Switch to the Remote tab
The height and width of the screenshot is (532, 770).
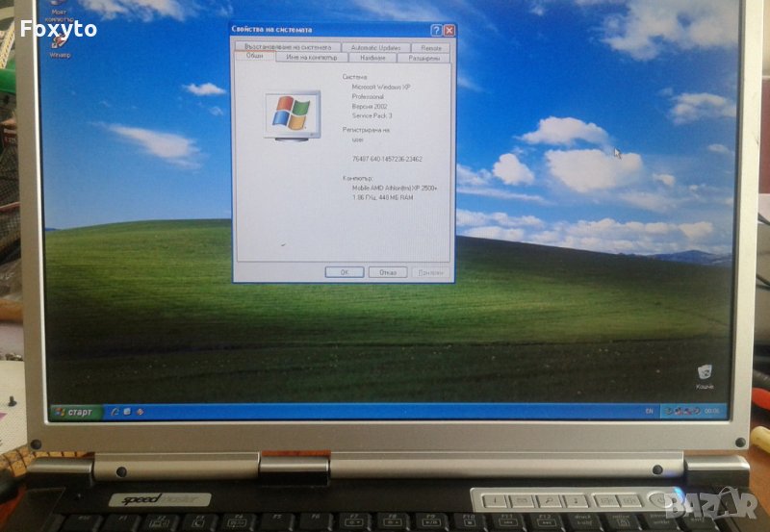point(430,47)
